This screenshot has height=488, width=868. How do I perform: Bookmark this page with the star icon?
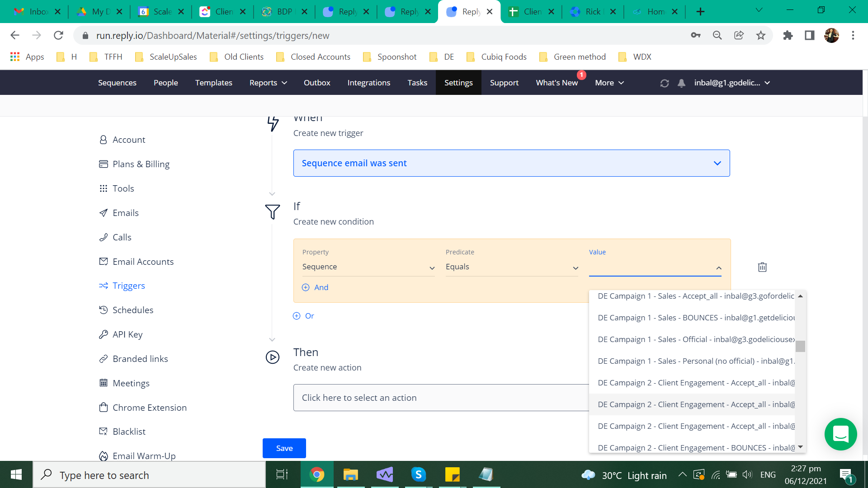(761, 35)
